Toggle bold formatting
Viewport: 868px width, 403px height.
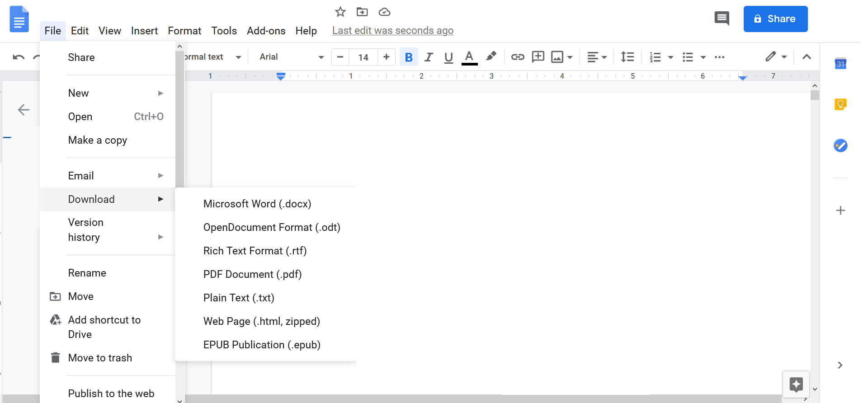[409, 57]
